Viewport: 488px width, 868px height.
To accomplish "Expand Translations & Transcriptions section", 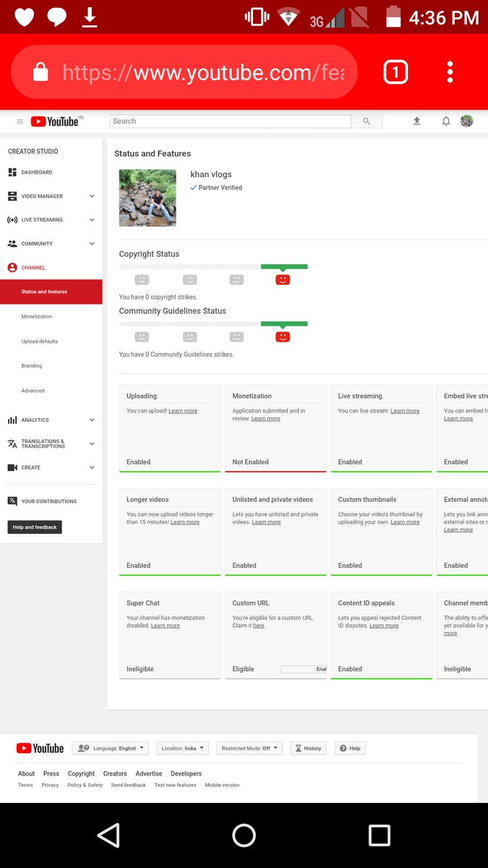I will tap(92, 443).
